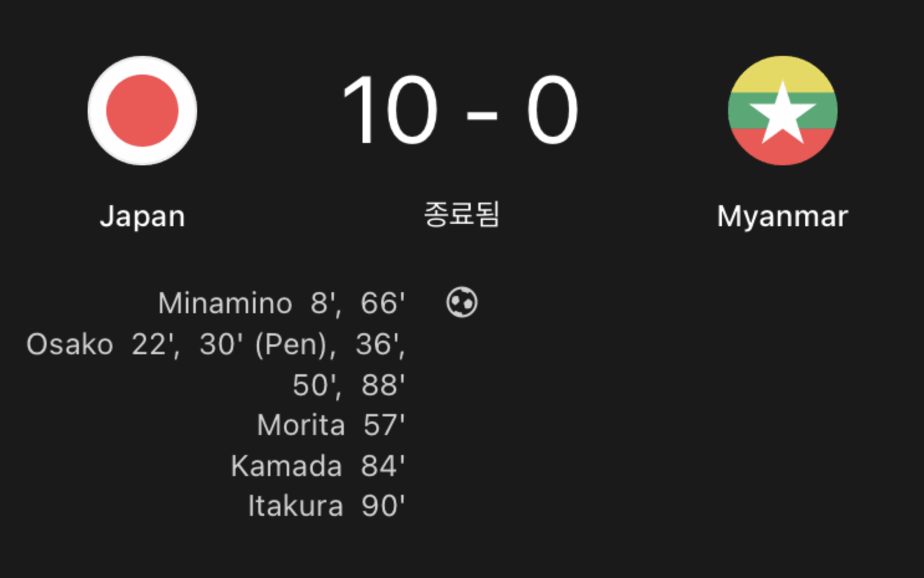Click Kamada's 84' goal time
The image size is (924, 578).
coord(382,466)
